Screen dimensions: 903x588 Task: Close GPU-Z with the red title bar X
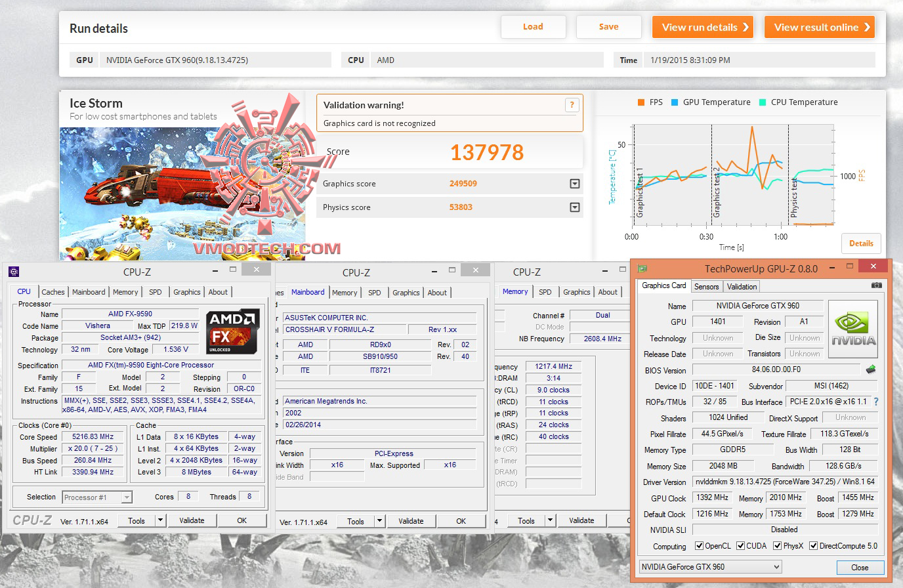point(873,266)
